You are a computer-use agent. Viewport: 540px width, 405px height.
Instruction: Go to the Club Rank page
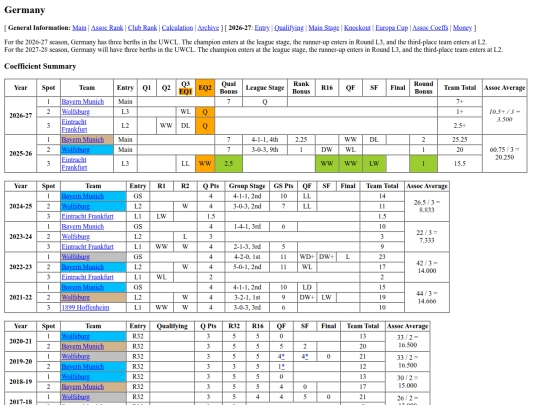(x=142, y=28)
